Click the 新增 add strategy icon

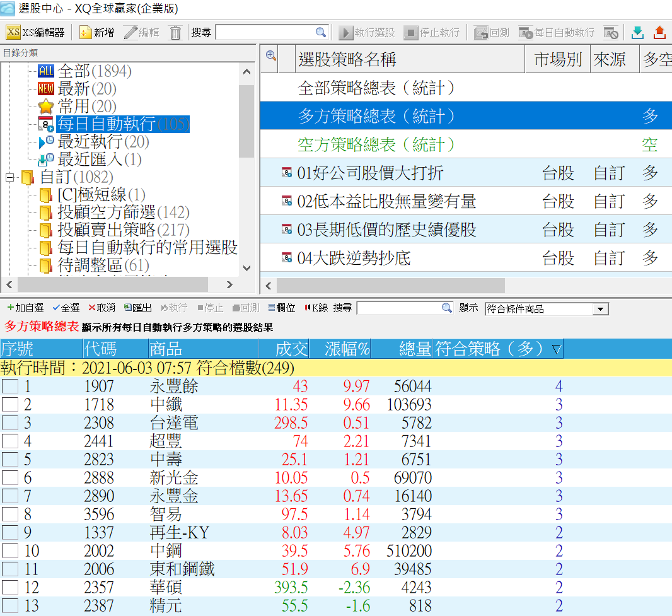[96, 32]
